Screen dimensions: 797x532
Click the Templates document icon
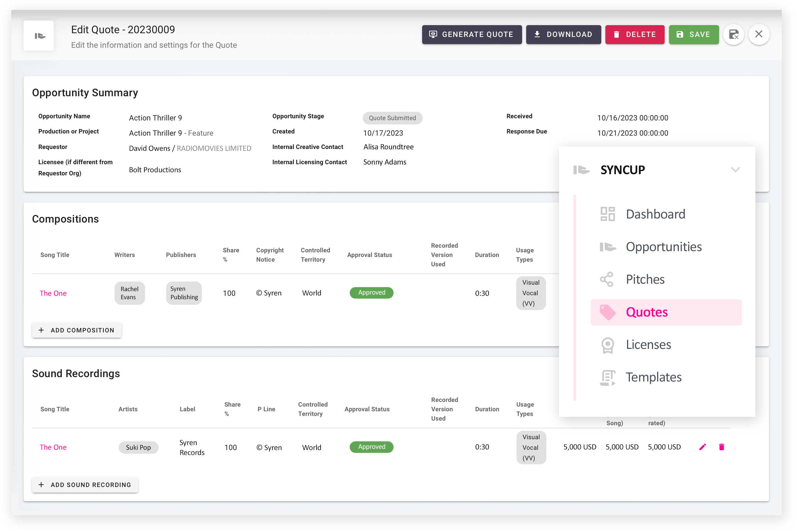click(x=608, y=378)
